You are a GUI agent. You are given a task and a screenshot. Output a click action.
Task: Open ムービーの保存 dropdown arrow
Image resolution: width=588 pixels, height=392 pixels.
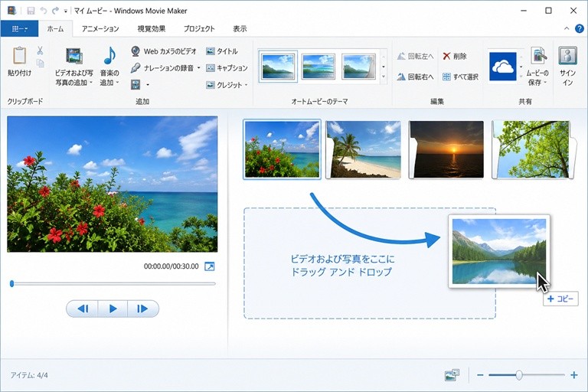(x=545, y=83)
